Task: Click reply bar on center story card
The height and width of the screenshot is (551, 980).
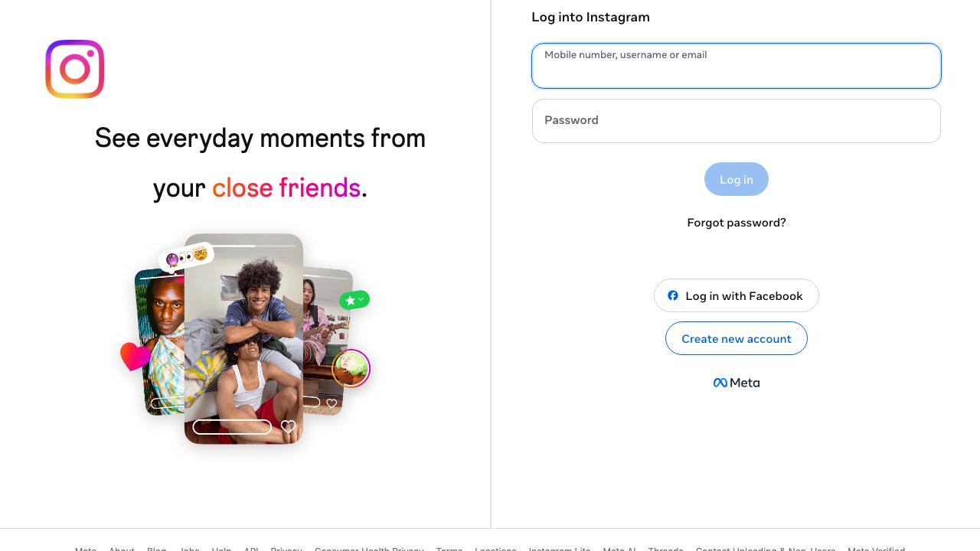Action: [232, 427]
